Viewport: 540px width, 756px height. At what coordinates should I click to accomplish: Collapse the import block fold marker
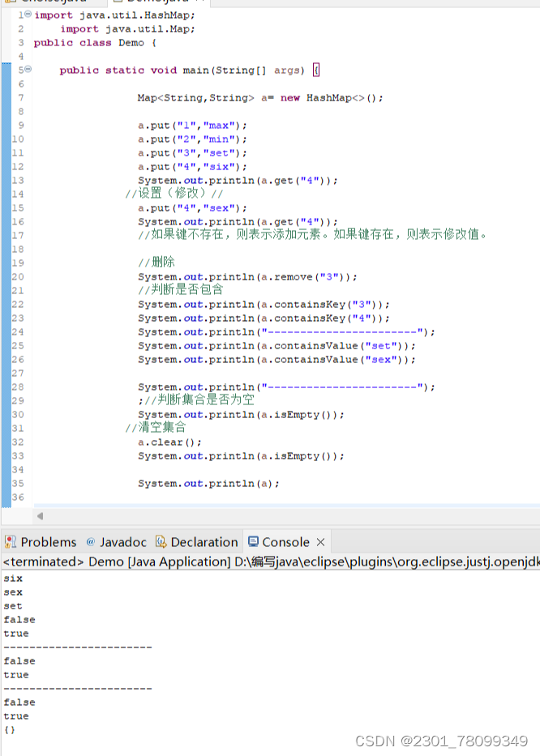click(x=28, y=14)
